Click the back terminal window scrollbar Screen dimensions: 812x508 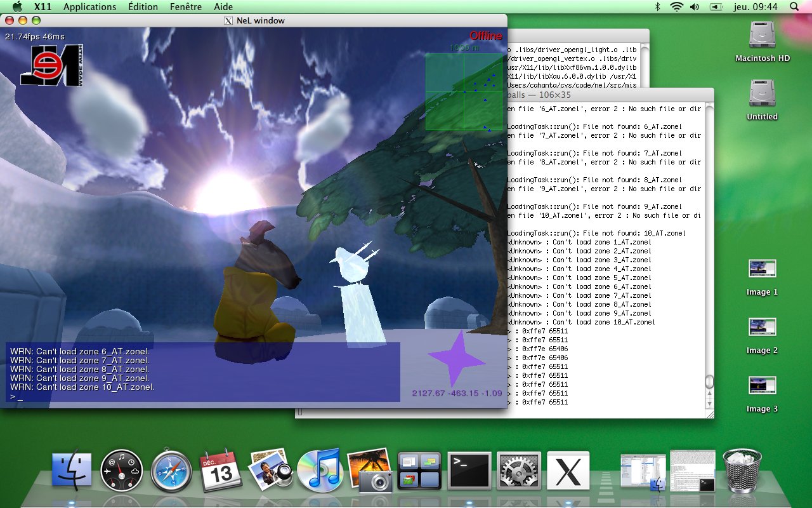tap(645, 65)
